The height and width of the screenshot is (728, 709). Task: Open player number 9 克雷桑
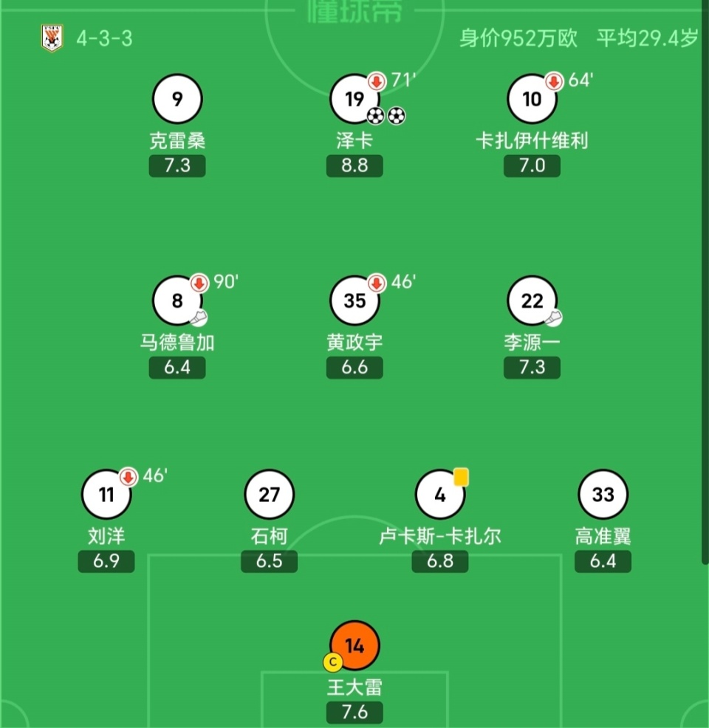pos(177,99)
